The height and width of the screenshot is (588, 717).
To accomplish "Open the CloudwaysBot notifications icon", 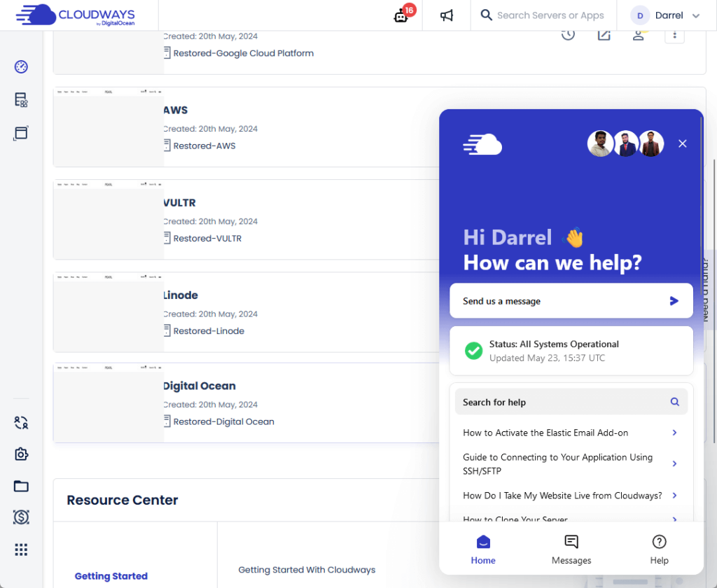I will coord(401,16).
